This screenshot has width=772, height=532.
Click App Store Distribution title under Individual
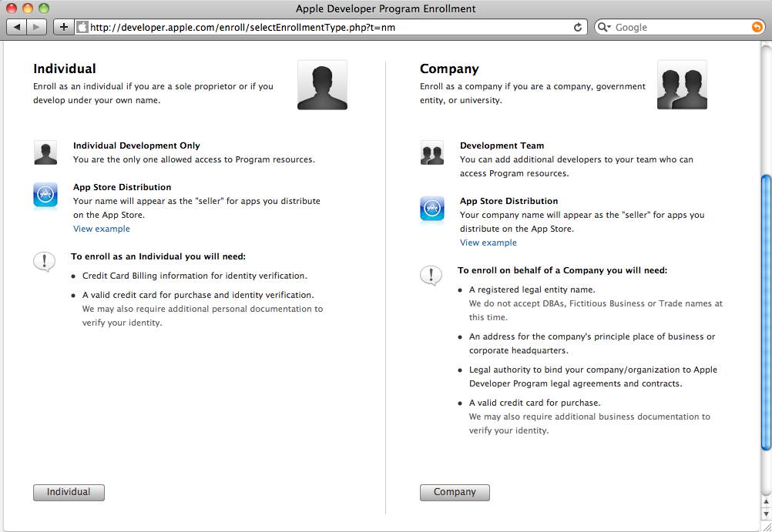pos(122,187)
